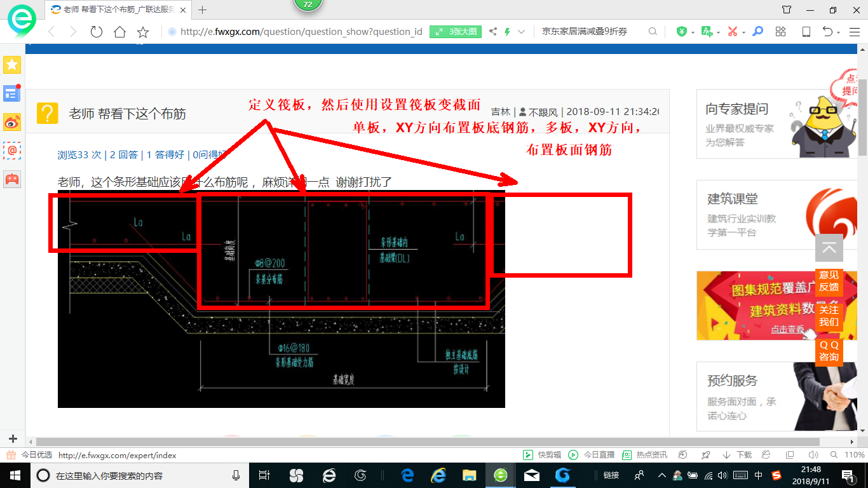Open 热点资讯 hot news in status bar

click(644, 455)
